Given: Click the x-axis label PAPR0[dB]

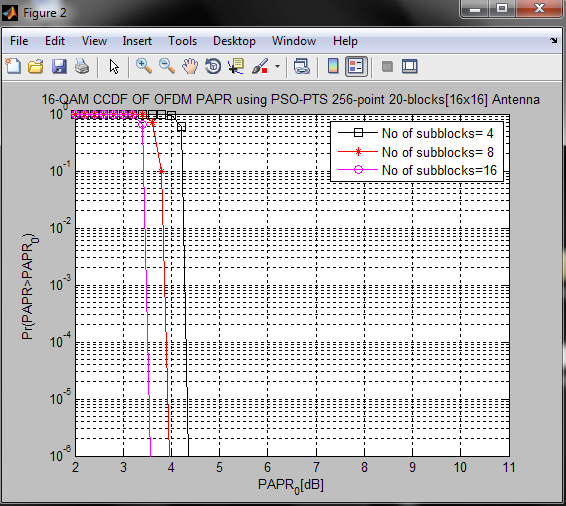Looking at the screenshot, I should 291,485.
